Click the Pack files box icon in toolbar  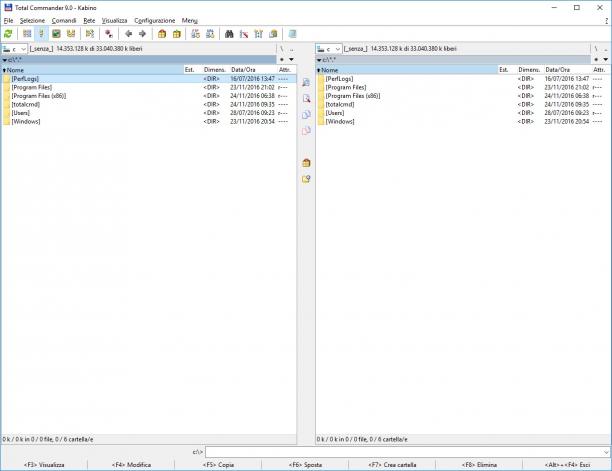click(x=162, y=34)
